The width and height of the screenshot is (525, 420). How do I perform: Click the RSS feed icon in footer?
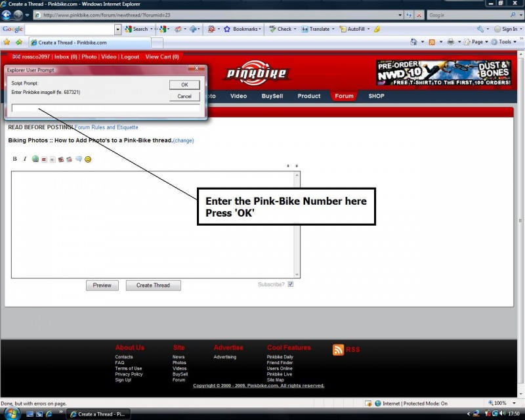(x=338, y=350)
